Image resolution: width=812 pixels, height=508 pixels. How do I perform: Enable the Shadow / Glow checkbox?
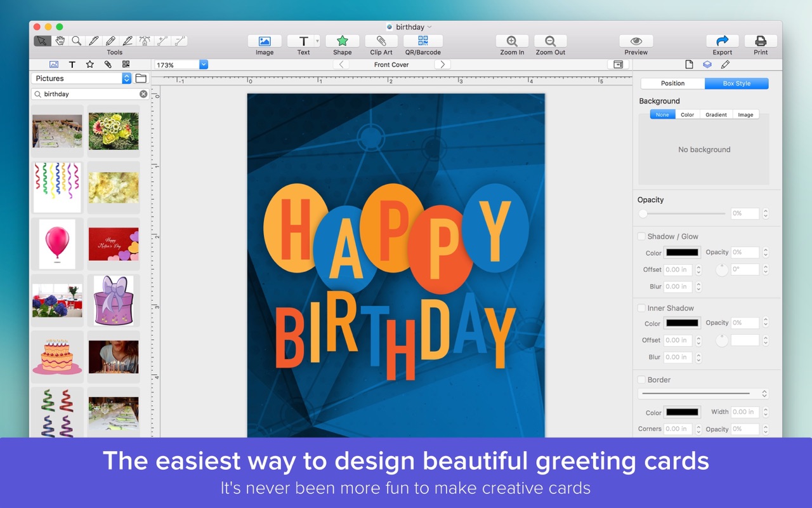(641, 236)
